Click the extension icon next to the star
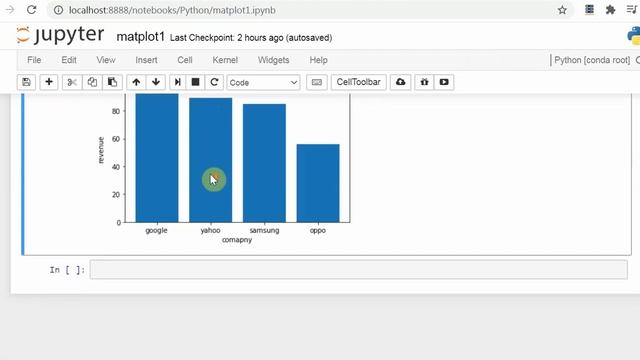The height and width of the screenshot is (360, 640). (x=589, y=10)
